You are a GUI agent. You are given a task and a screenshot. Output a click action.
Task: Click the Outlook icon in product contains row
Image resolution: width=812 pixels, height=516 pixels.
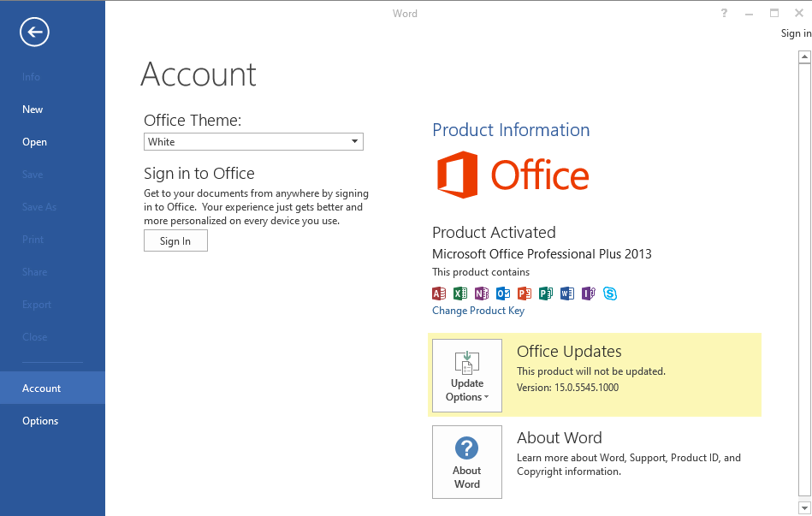(502, 293)
